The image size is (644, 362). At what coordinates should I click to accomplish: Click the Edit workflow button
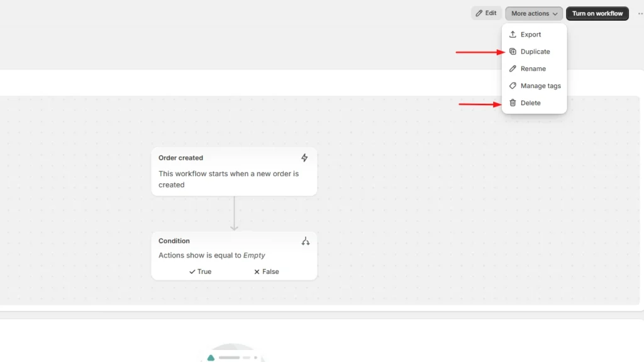[486, 13]
